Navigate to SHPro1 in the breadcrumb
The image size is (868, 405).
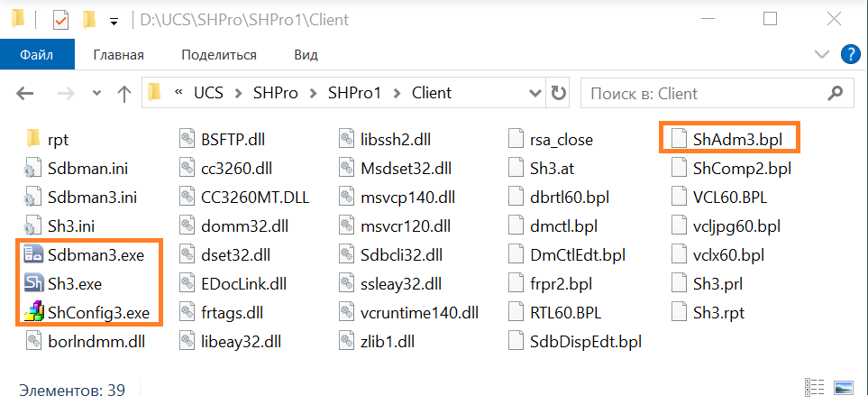(x=355, y=93)
